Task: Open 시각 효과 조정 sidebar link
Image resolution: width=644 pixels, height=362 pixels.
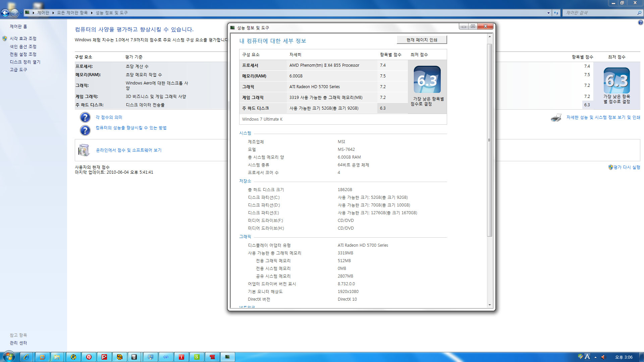Action: (x=23, y=39)
